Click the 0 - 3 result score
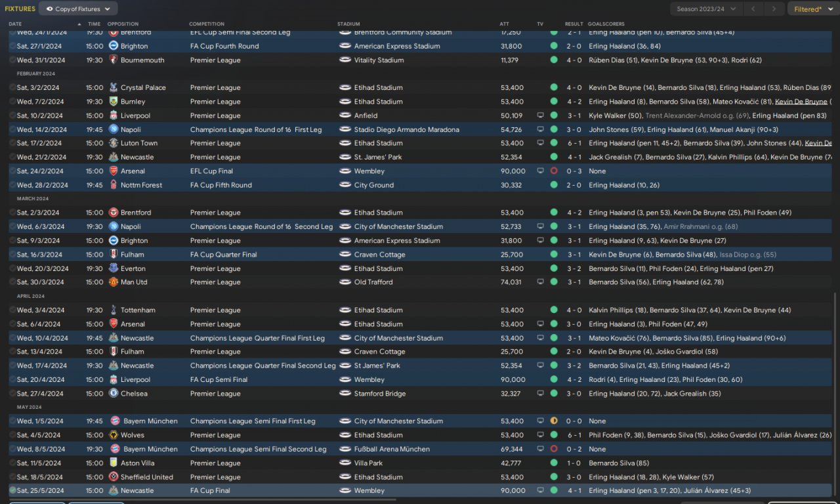840x504 pixels. coord(574,171)
